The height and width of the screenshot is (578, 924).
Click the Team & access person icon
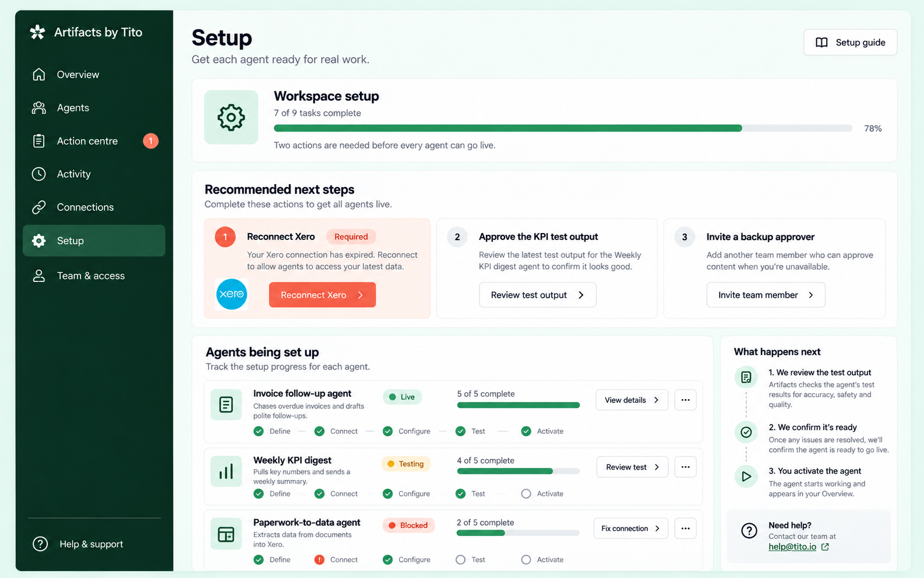(39, 276)
